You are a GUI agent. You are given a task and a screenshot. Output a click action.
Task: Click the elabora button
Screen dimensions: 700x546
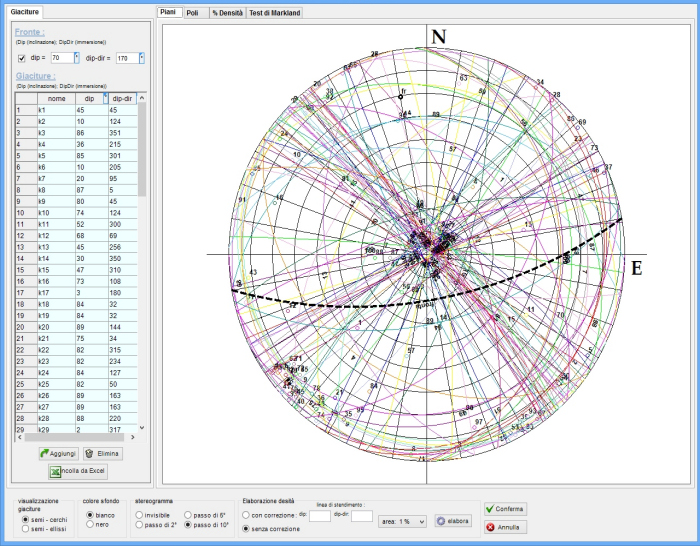[453, 521]
